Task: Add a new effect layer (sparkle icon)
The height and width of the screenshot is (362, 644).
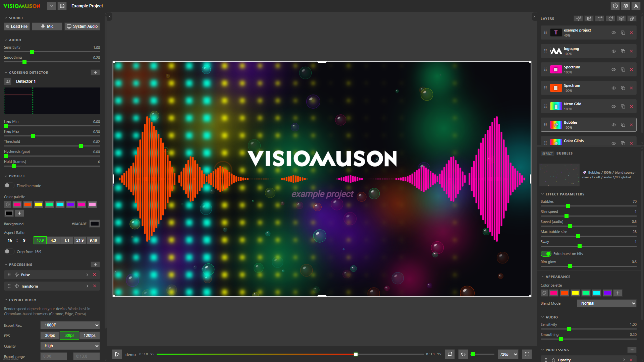Action: click(578, 18)
